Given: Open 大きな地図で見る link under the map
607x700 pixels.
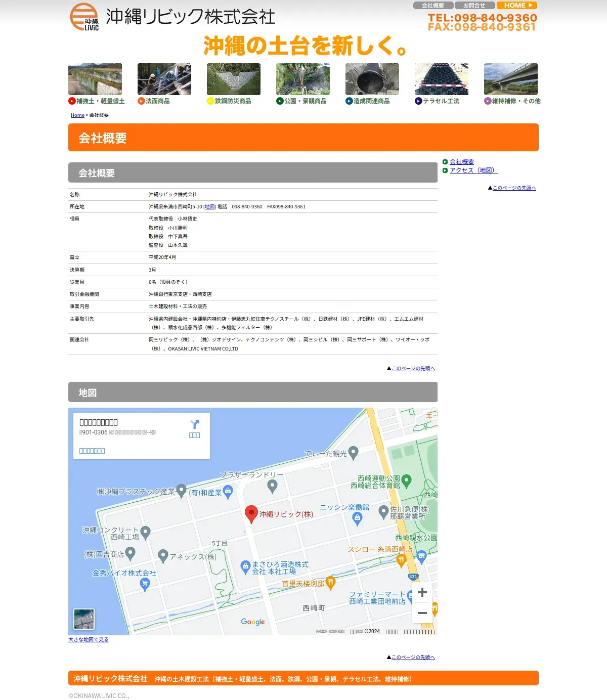Looking at the screenshot, I should [89, 640].
